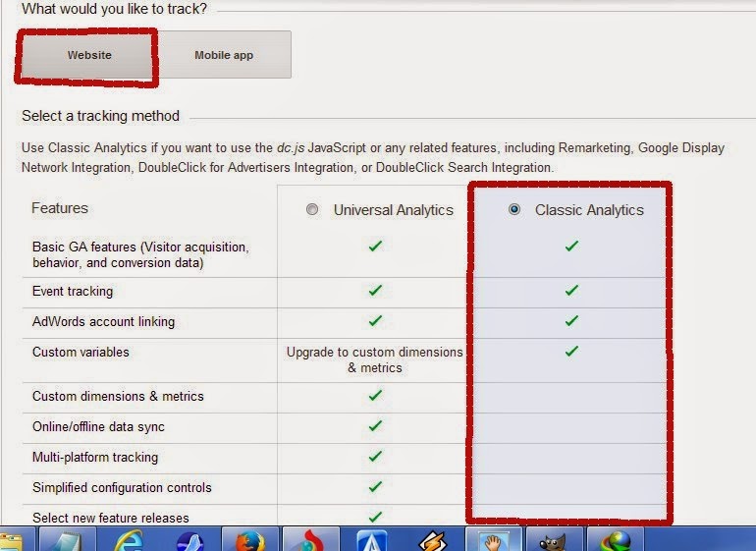Select the Website tracking option

89,55
